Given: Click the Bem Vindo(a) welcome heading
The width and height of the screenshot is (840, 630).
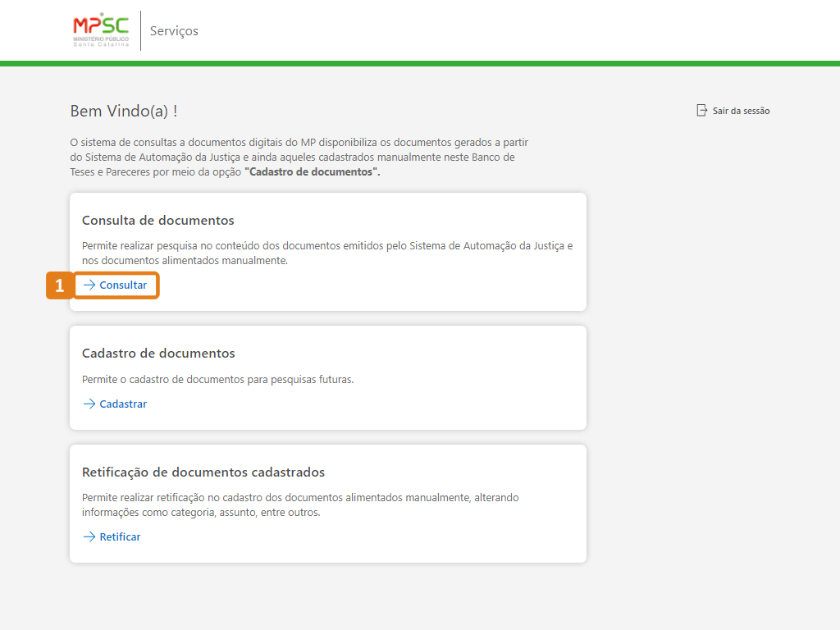Looking at the screenshot, I should [124, 112].
